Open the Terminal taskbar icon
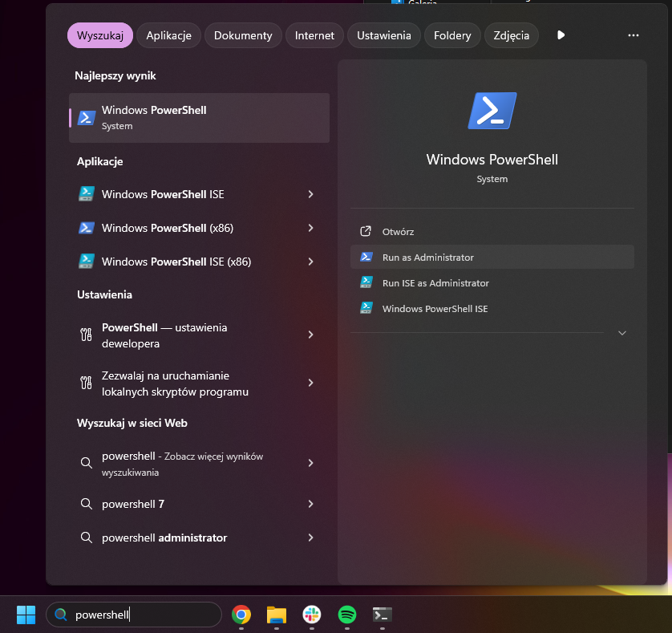 click(383, 615)
